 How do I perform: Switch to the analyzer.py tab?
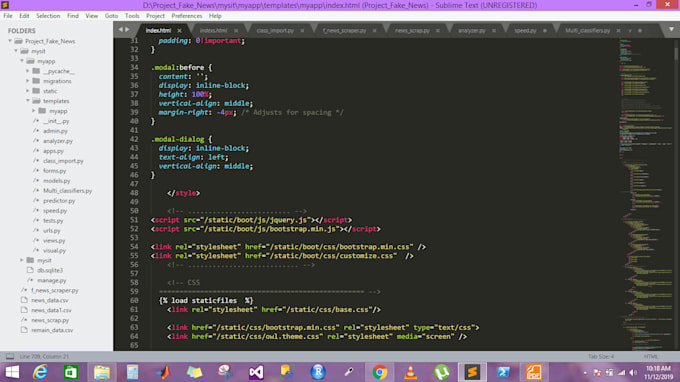[x=472, y=30]
